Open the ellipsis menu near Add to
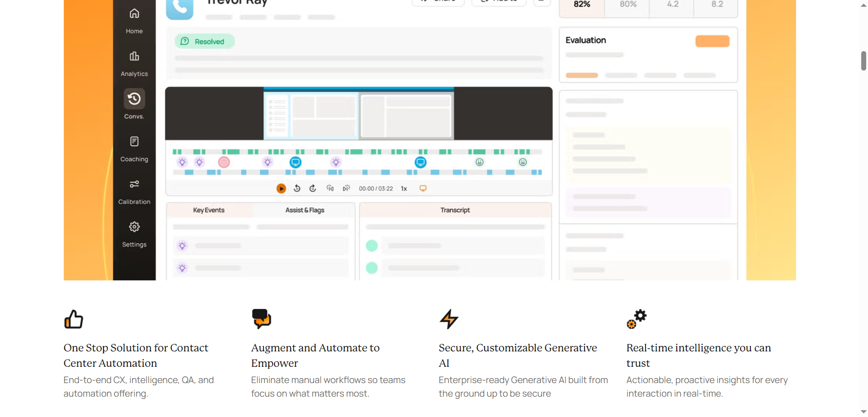The height and width of the screenshot is (417, 868). pos(542,1)
